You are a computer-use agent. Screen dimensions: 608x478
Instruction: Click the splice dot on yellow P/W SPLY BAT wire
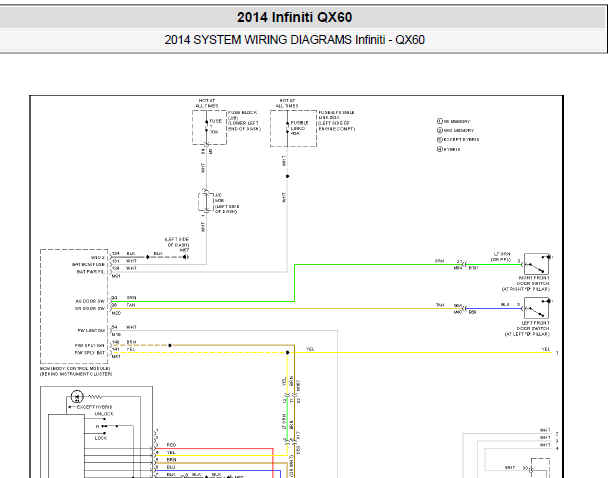click(x=287, y=353)
